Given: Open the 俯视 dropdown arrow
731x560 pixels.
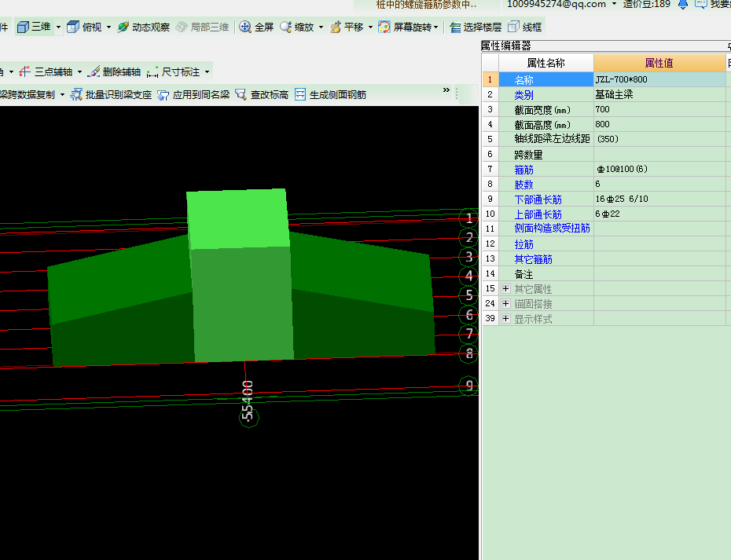Looking at the screenshot, I should click(108, 27).
